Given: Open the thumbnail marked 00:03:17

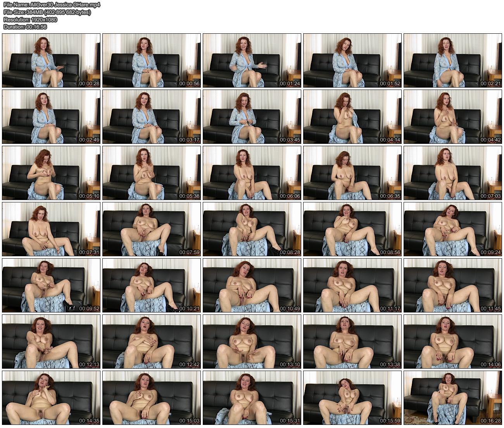Looking at the screenshot, I should tap(152, 117).
